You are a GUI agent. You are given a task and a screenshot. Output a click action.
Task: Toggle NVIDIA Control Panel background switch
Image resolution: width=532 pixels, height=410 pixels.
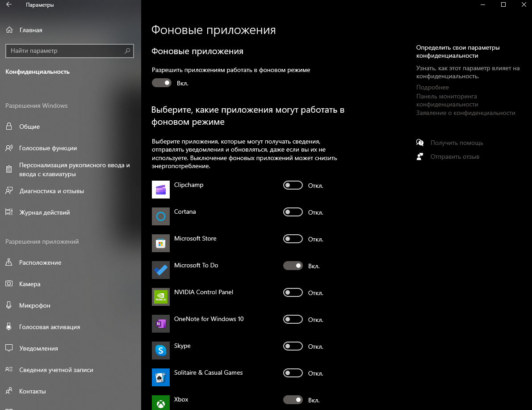pos(293,293)
